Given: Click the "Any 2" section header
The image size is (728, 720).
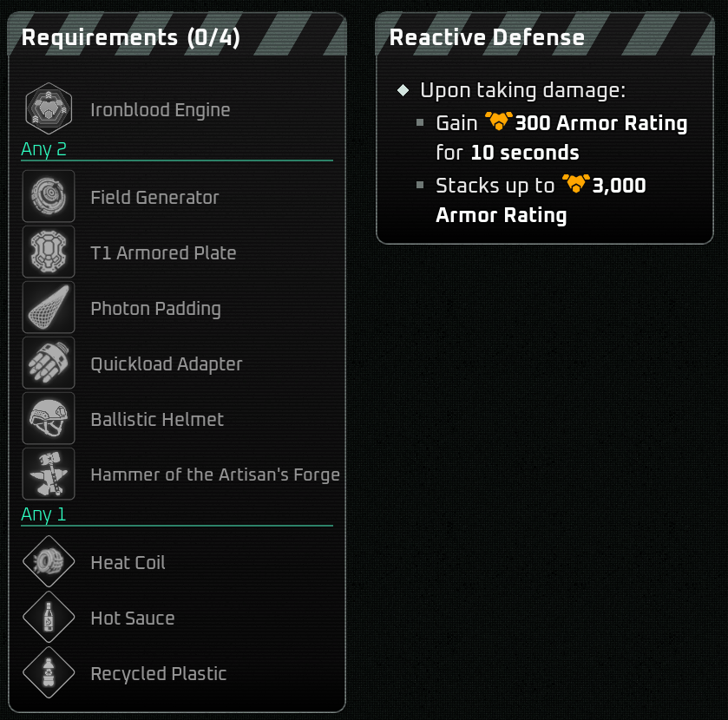Looking at the screenshot, I should pos(43,149).
